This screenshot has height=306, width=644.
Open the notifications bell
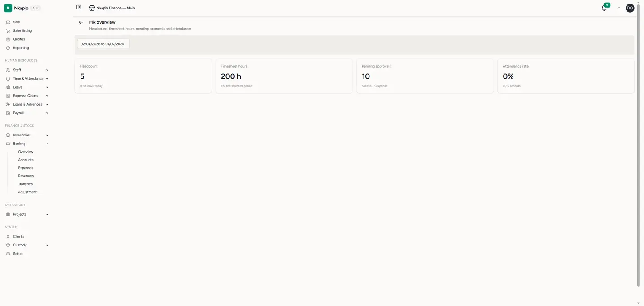(604, 8)
